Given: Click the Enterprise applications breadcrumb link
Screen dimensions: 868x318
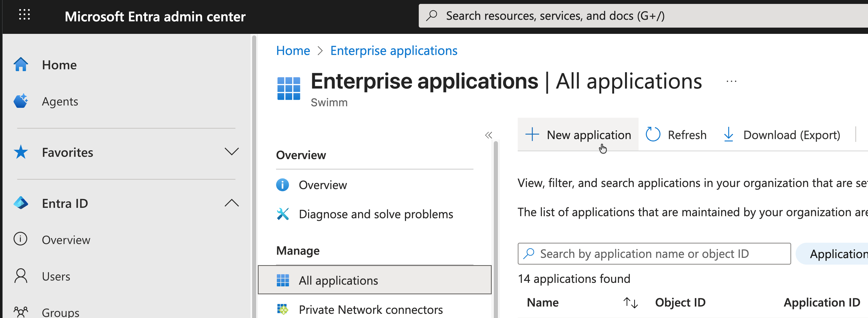Looking at the screenshot, I should click(394, 51).
